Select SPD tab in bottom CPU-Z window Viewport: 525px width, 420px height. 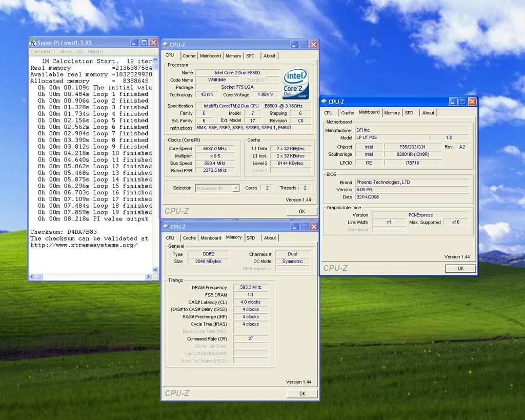[x=251, y=238]
